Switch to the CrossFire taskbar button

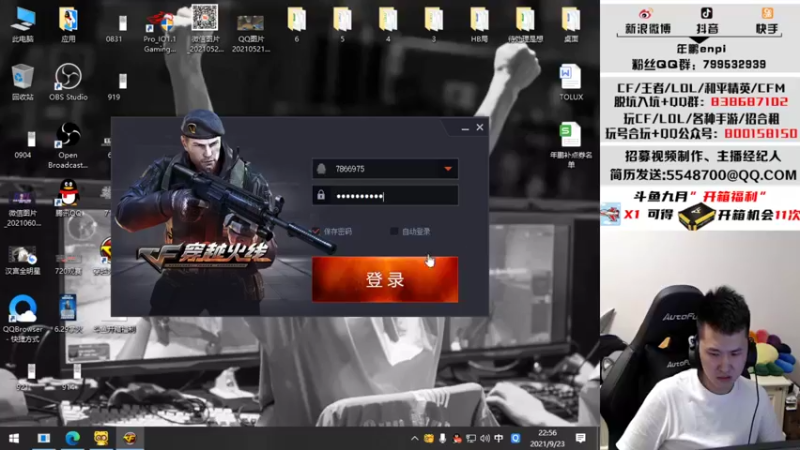[130, 438]
